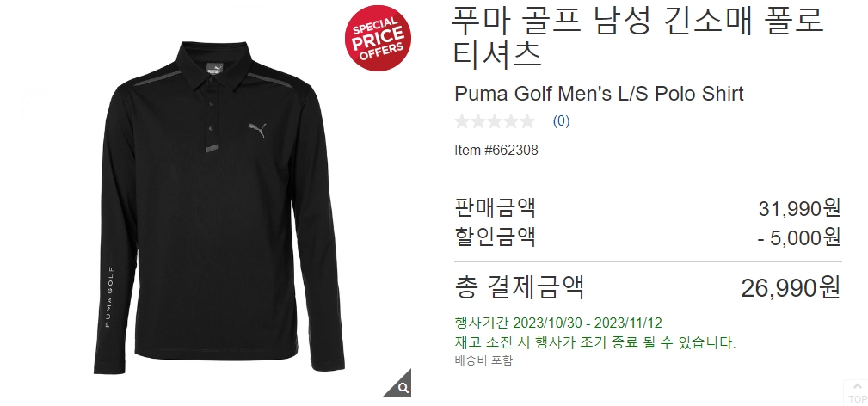The image size is (868, 406).
Task: Click the 26,990원 total payment amount
Action: 791,287
